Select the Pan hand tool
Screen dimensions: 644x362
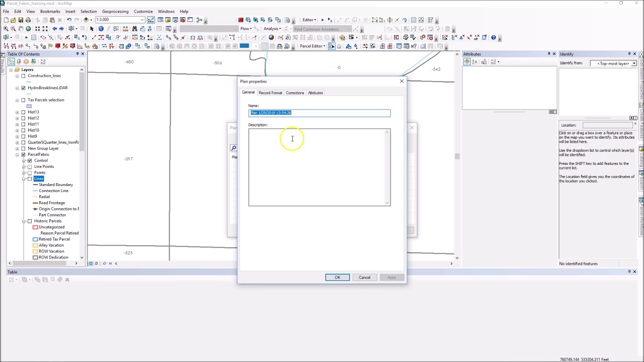coord(21,28)
